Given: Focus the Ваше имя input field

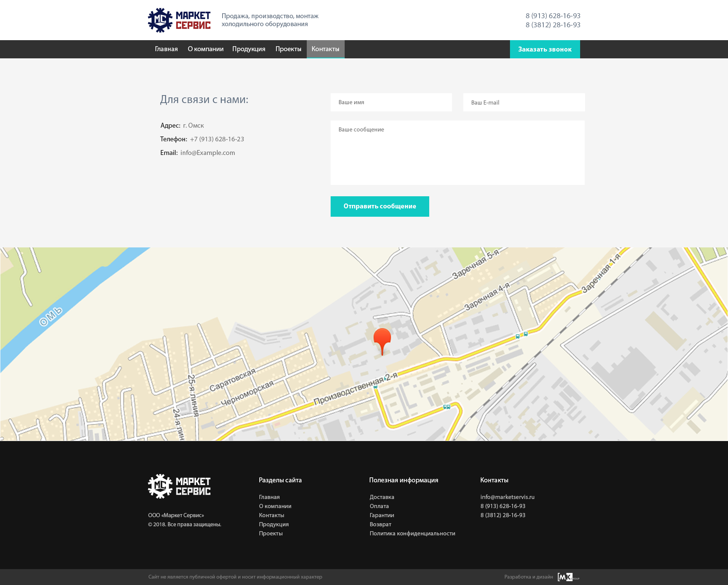Looking at the screenshot, I should click(x=391, y=102).
